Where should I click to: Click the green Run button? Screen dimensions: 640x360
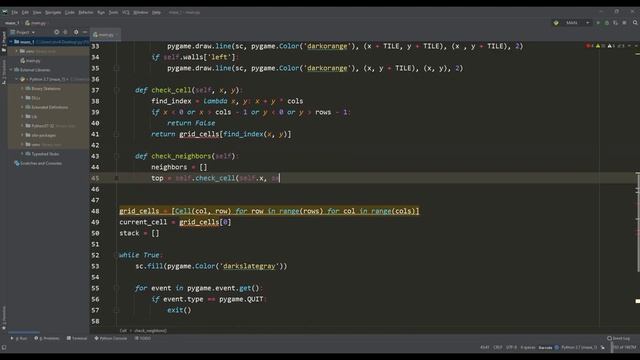click(x=598, y=23)
